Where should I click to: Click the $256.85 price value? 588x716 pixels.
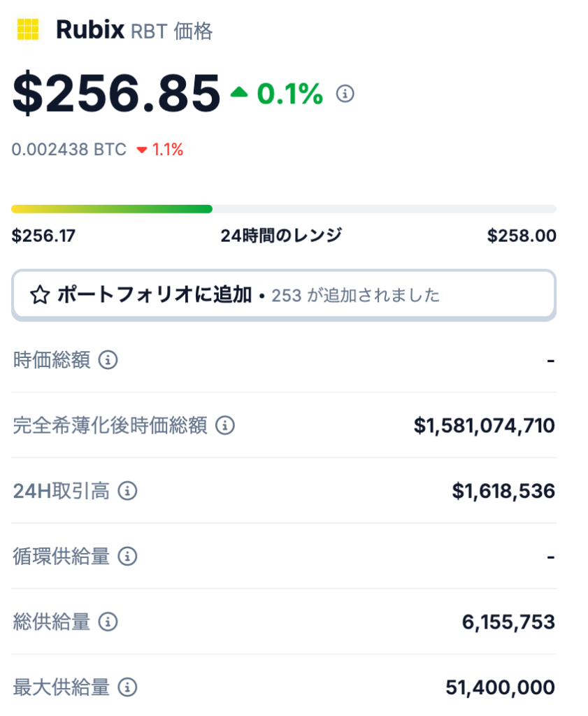point(117,94)
